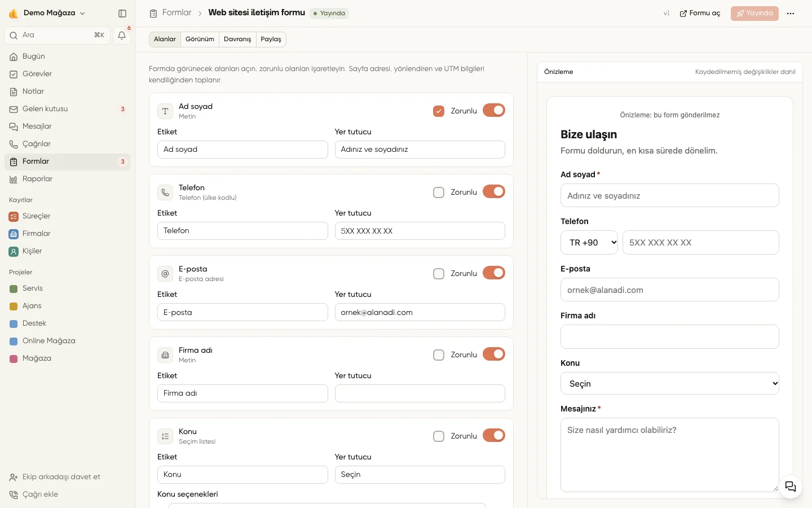Collapse the sidebar with the panel icon
Viewport: 812px width, 508px height.
122,13
